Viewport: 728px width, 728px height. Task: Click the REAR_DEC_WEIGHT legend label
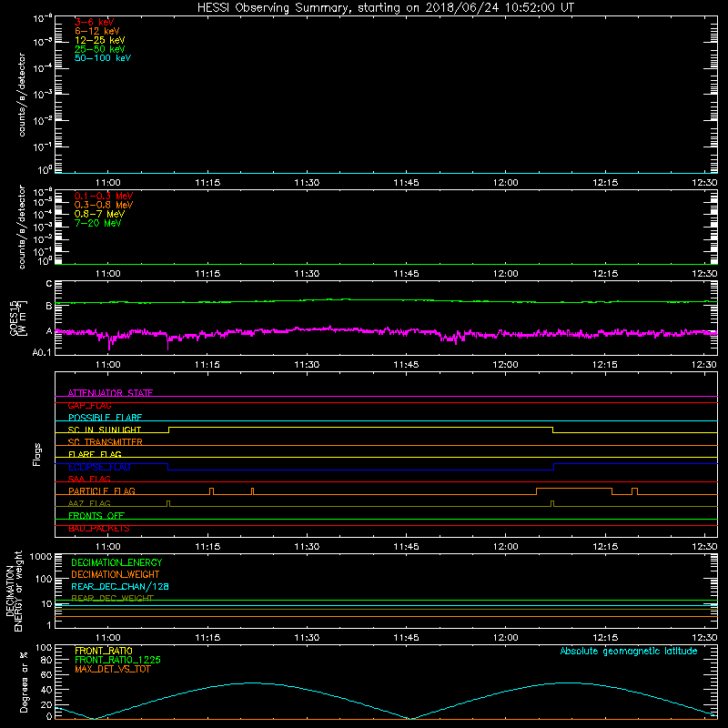112,598
